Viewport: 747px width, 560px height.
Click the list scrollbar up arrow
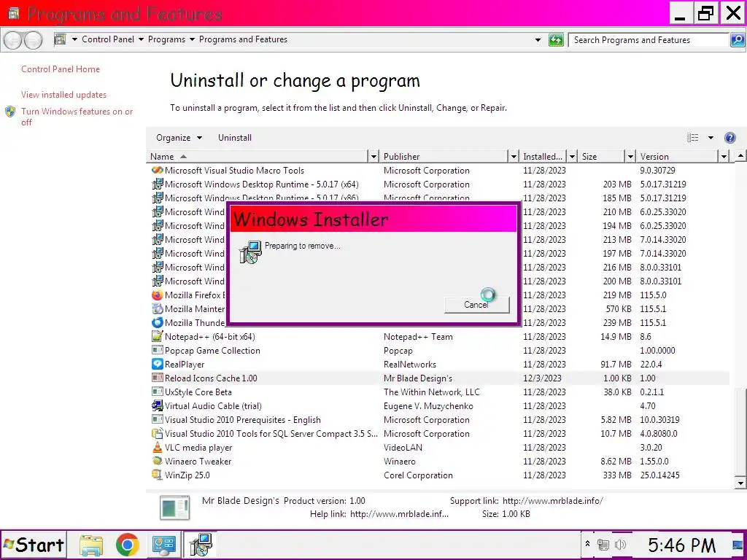(740, 156)
